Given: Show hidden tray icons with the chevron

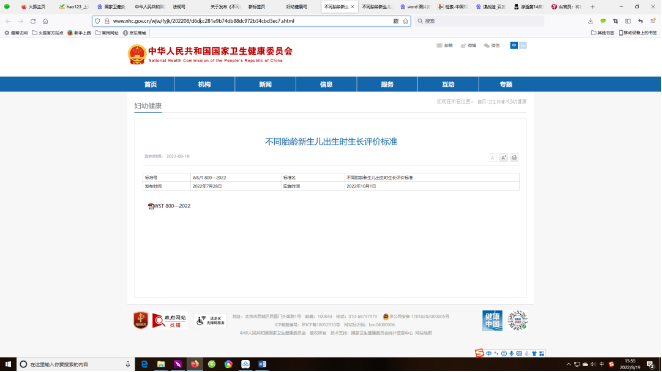Looking at the screenshot, I should pos(569,364).
